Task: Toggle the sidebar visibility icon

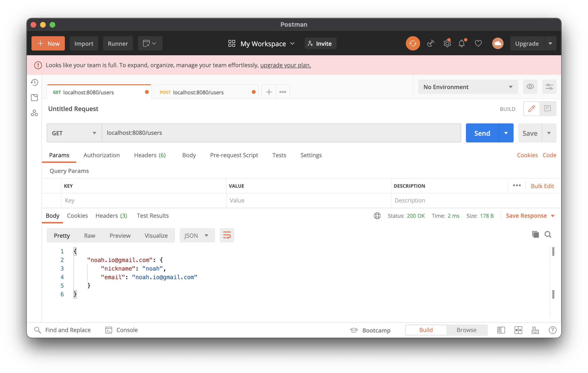Action: coord(501,330)
